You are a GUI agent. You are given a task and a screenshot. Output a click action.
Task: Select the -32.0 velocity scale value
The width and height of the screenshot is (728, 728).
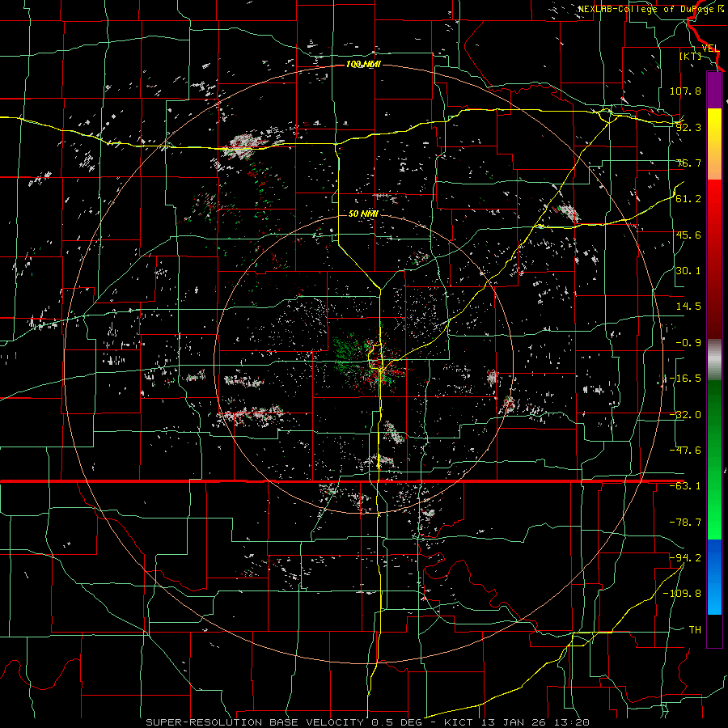685,414
